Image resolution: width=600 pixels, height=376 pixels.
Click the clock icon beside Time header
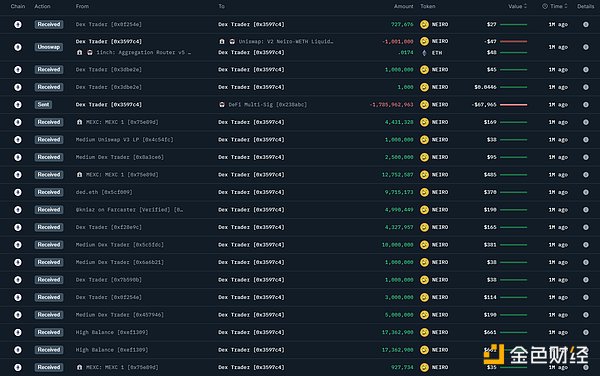545,6
